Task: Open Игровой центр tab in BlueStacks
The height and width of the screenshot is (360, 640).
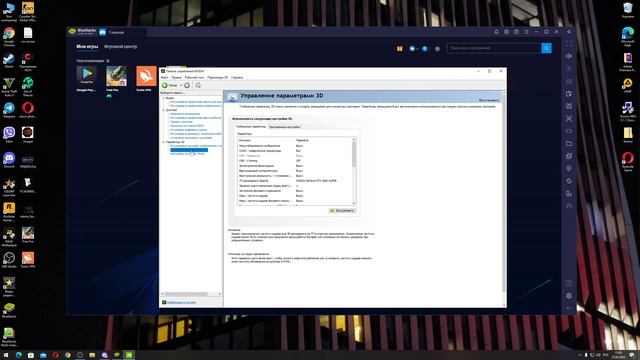Action: tap(120, 47)
